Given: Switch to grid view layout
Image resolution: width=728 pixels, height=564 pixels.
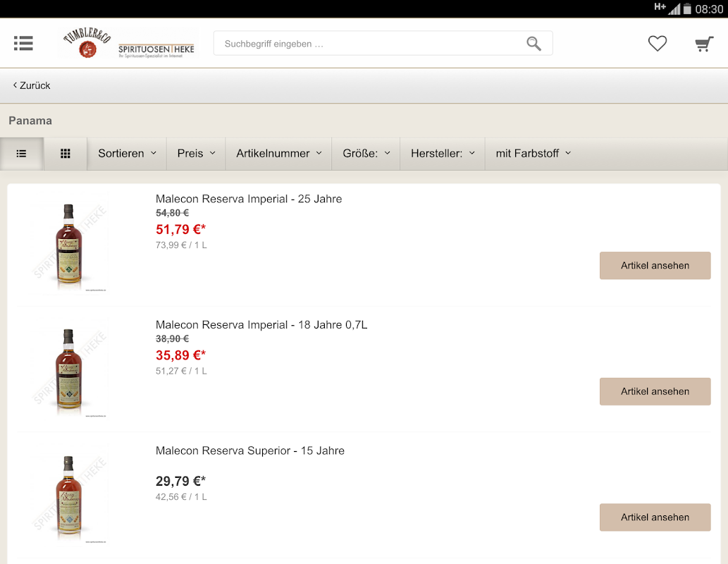Looking at the screenshot, I should tap(66, 154).
